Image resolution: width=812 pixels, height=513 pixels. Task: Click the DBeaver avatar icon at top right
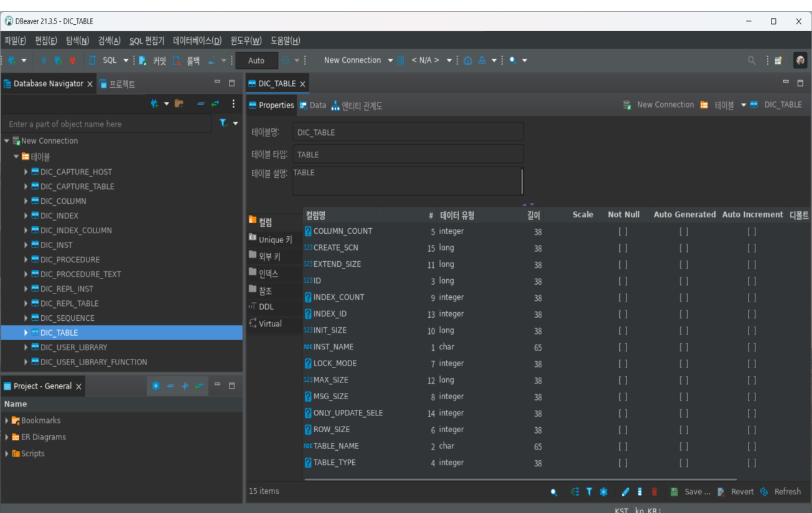(x=800, y=60)
